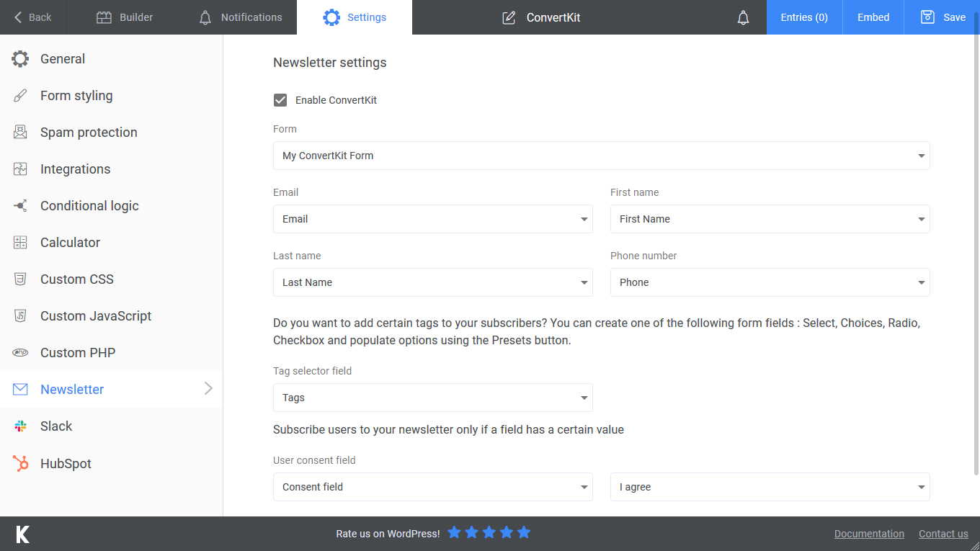The height and width of the screenshot is (551, 980).
Task: Click the Save button label
Action: click(954, 17)
